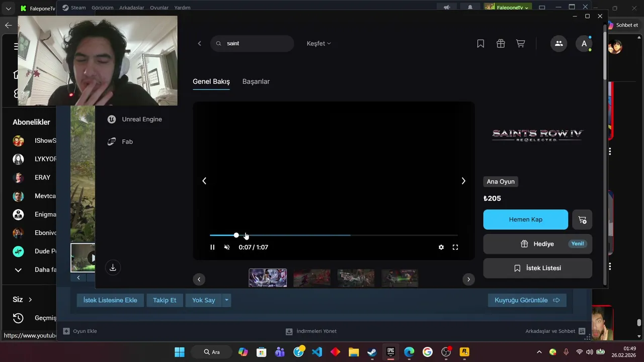Click Oyun Ekle in Steam footer

point(80,331)
